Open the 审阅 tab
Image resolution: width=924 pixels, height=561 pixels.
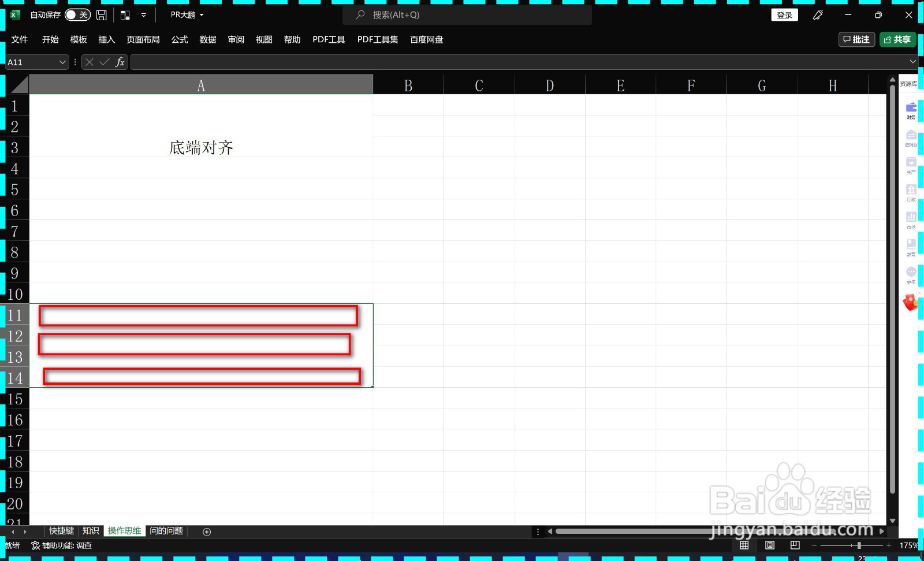236,39
